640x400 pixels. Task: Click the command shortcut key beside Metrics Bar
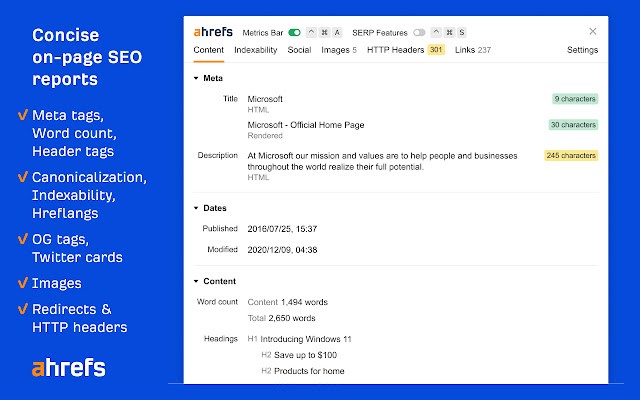(x=324, y=32)
